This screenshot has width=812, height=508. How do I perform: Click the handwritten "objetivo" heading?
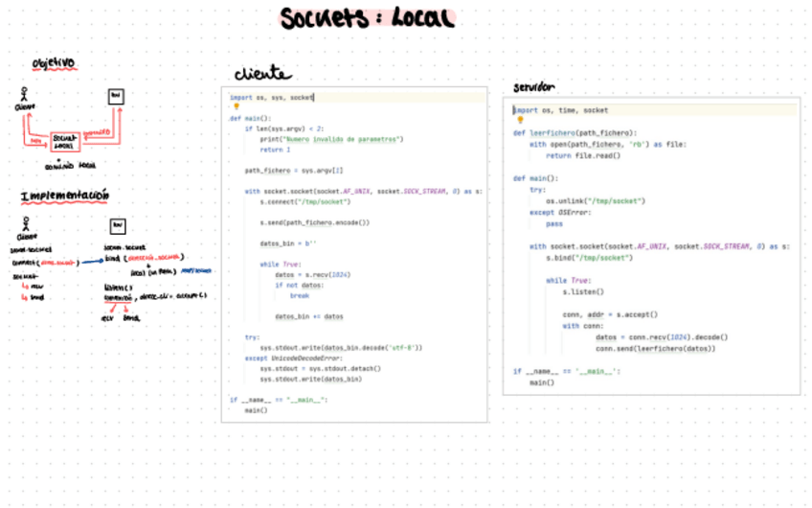pyautogui.click(x=54, y=63)
